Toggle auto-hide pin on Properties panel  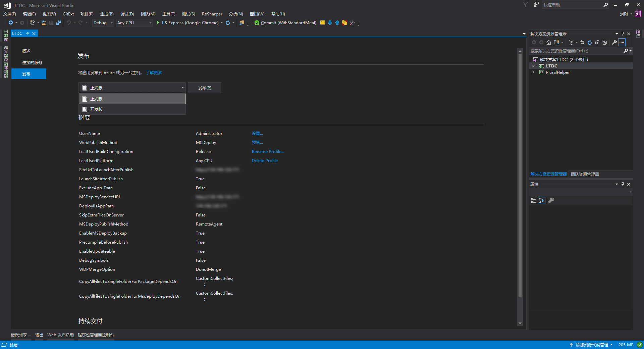[623, 184]
